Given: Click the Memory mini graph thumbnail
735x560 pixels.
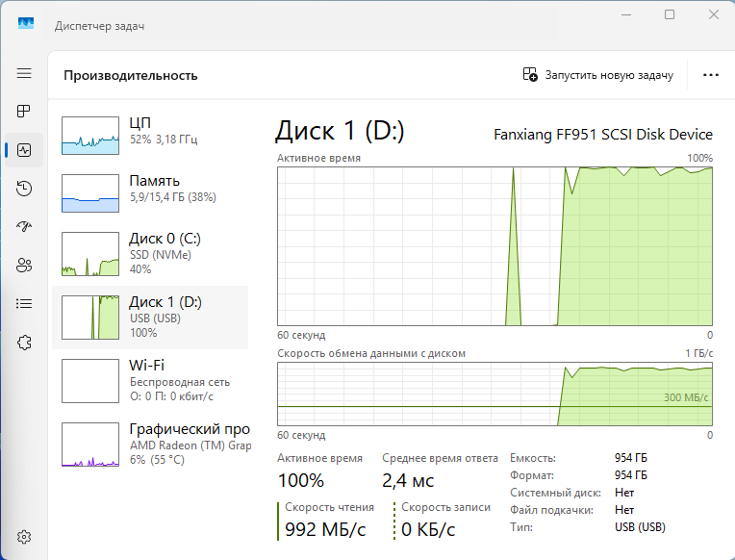Looking at the screenshot, I should [x=90, y=193].
